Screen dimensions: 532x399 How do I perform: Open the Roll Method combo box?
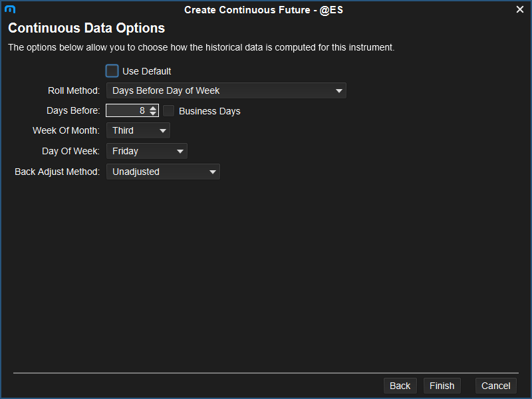(226, 90)
